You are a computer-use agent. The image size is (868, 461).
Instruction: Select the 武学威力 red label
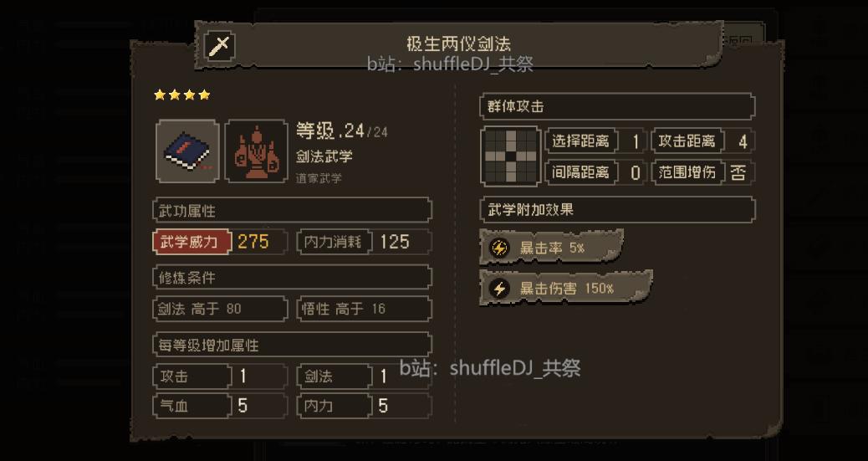pyautogui.click(x=191, y=242)
